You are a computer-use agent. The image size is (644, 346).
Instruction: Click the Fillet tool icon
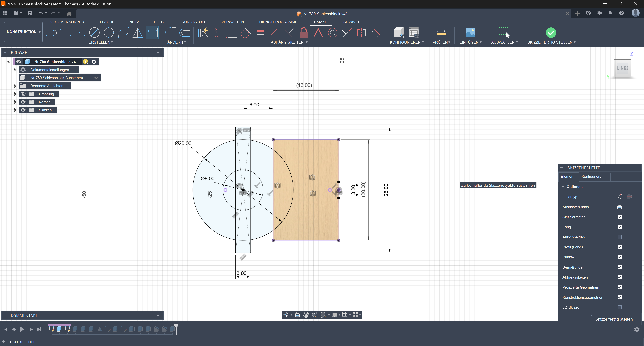coord(170,33)
